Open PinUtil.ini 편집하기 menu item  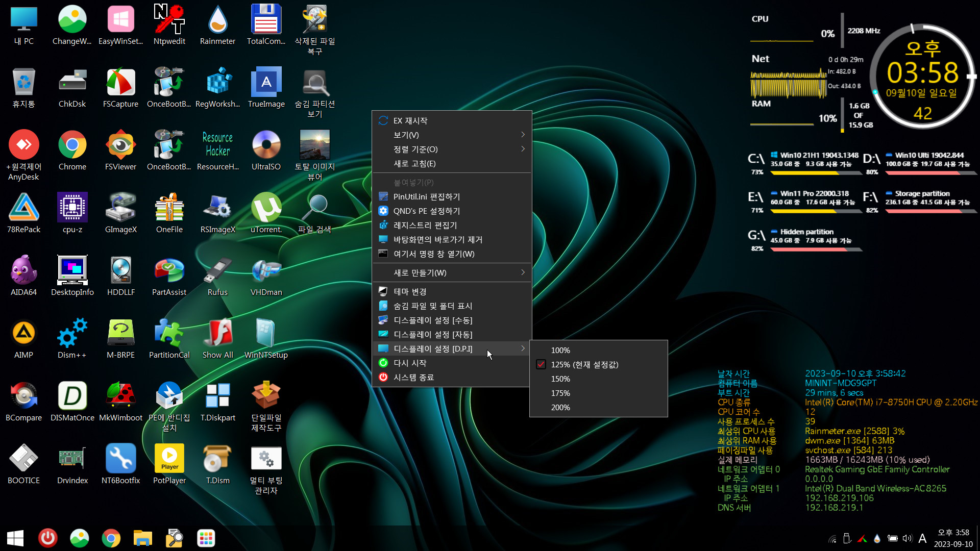[x=452, y=196]
